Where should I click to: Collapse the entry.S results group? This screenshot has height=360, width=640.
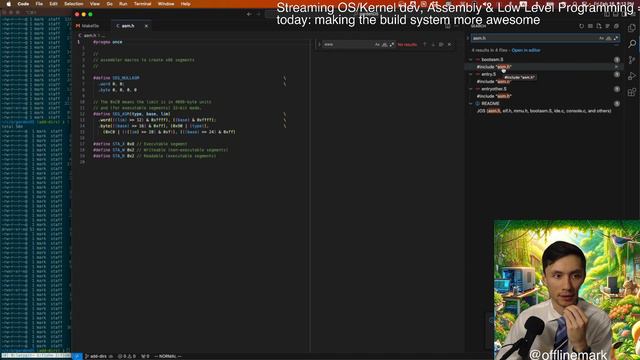pyautogui.click(x=471, y=74)
